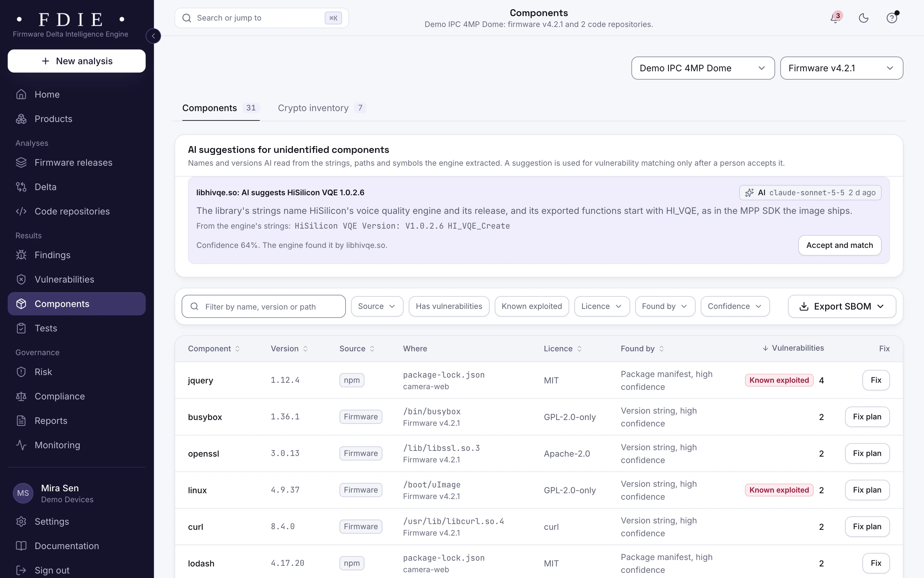The width and height of the screenshot is (924, 578).
Task: Open Delta analysis page
Action: [76, 187]
